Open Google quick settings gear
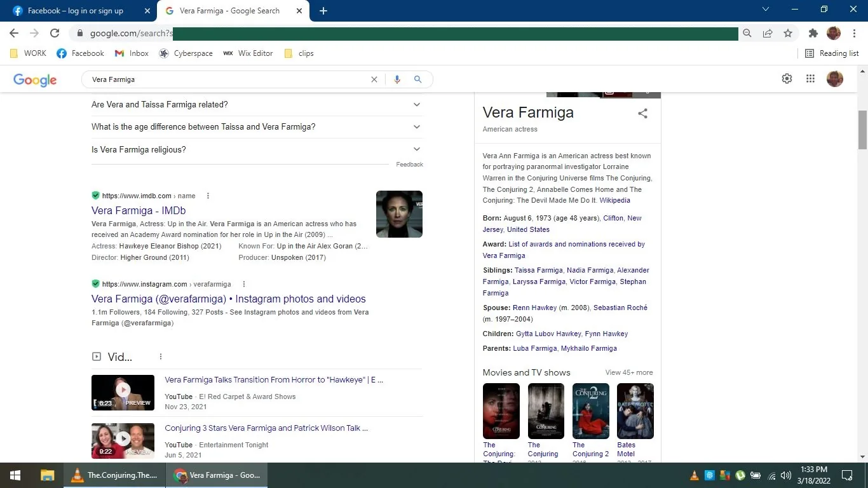868x488 pixels. (x=787, y=79)
